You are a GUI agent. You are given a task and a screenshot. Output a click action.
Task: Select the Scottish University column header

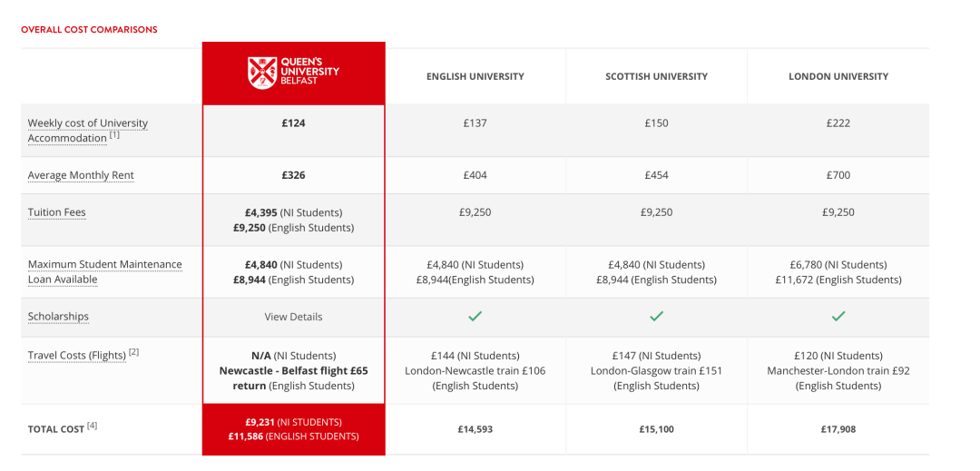[x=656, y=76]
